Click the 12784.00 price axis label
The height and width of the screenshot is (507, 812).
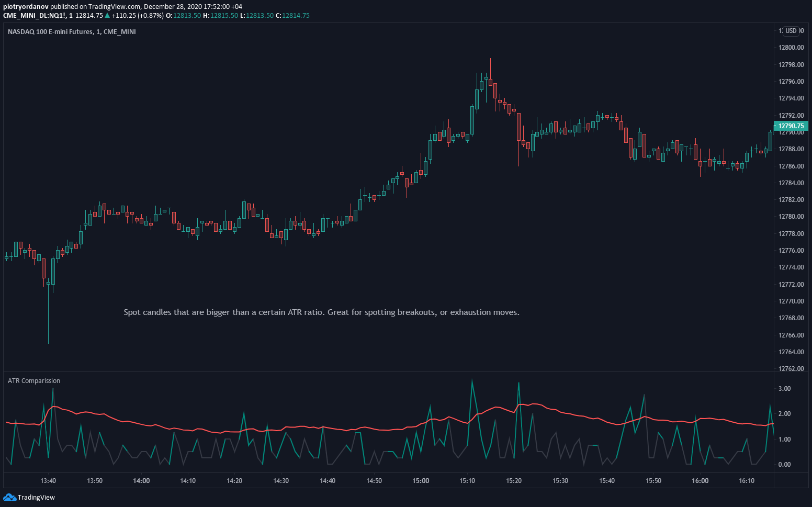(791, 183)
